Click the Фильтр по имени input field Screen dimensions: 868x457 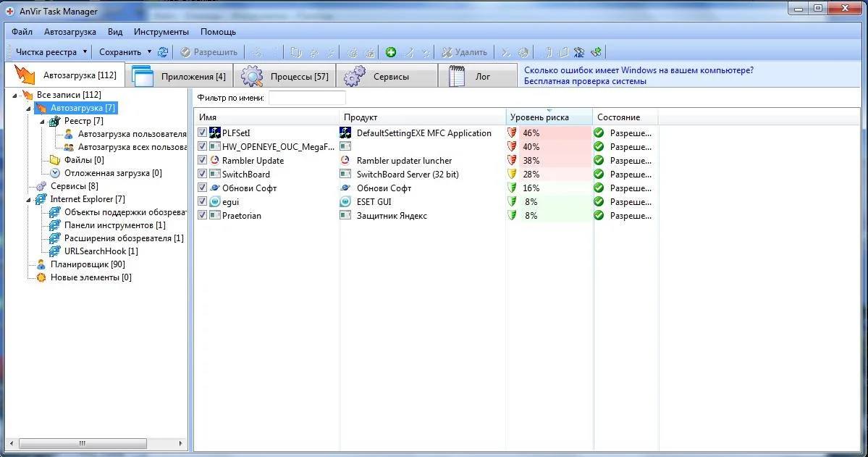tap(307, 98)
